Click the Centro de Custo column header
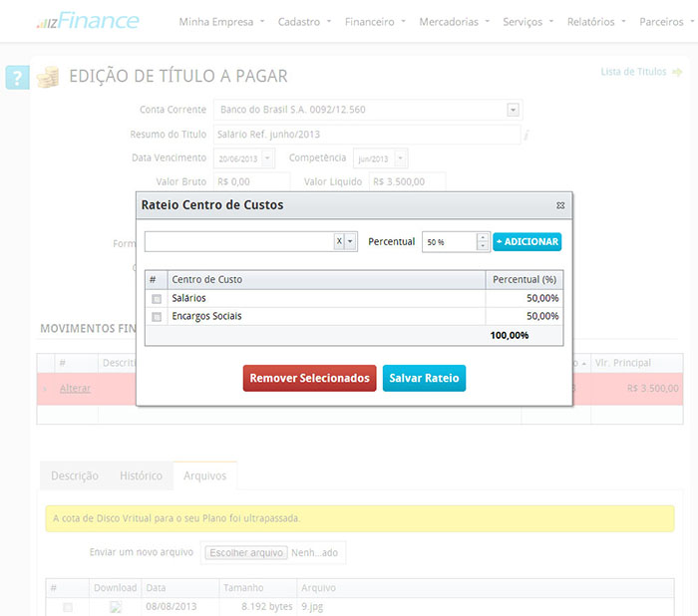This screenshot has width=698, height=616. coord(326,279)
